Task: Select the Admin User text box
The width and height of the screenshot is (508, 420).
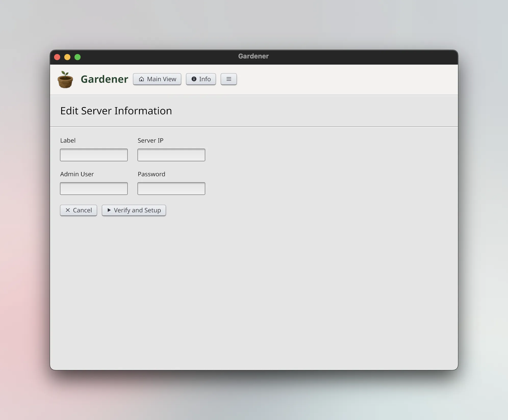Action: click(94, 189)
